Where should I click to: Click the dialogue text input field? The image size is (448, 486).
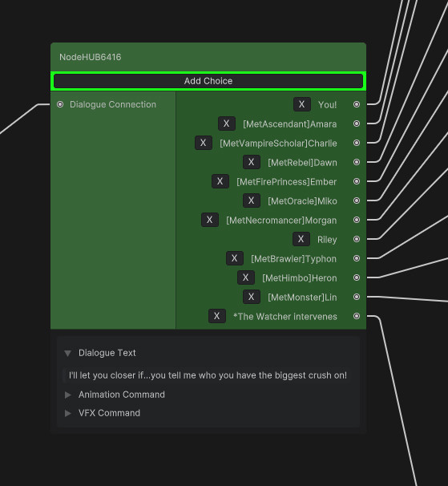coord(208,375)
